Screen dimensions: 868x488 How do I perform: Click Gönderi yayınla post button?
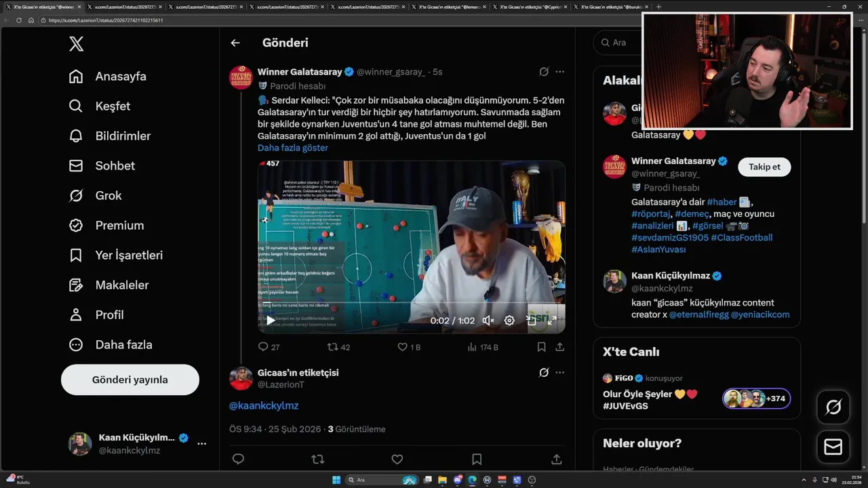tap(130, 380)
